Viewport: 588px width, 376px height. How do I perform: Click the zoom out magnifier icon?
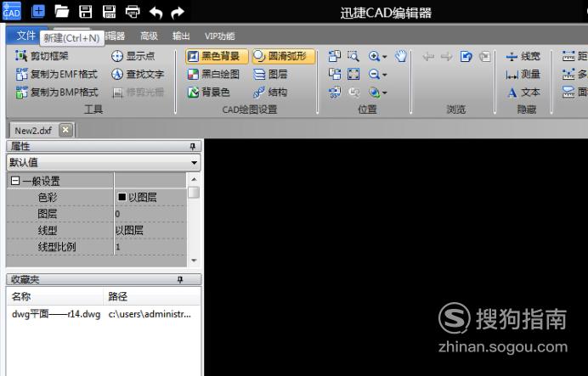[x=374, y=74]
